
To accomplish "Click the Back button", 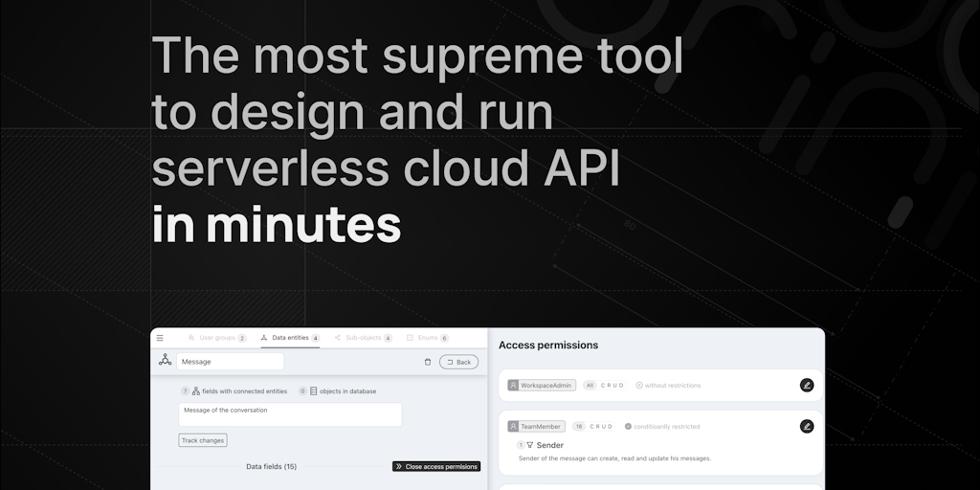I will 458,362.
